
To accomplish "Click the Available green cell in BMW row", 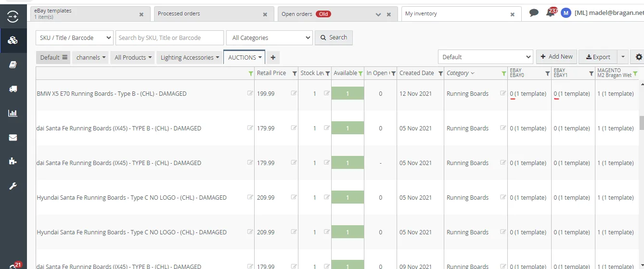I will pyautogui.click(x=348, y=93).
